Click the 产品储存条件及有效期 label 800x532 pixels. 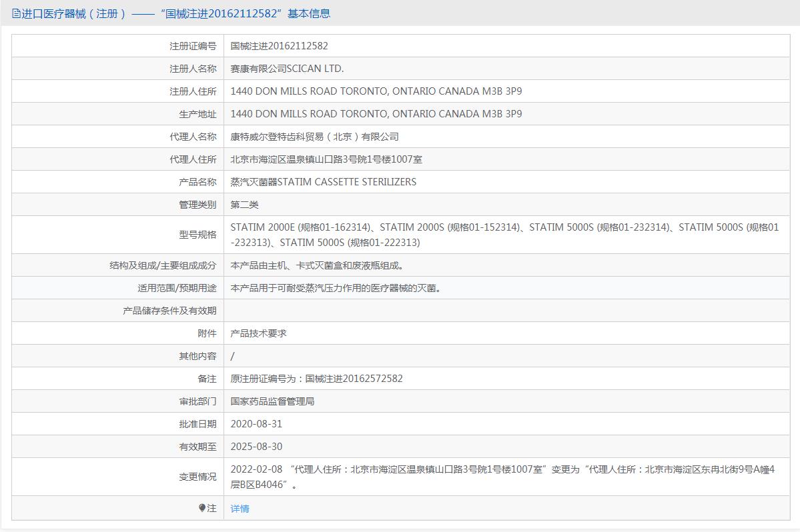tap(169, 311)
